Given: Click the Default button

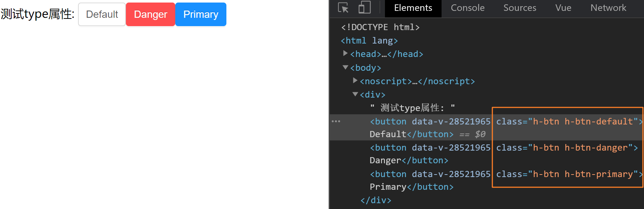Looking at the screenshot, I should [102, 15].
